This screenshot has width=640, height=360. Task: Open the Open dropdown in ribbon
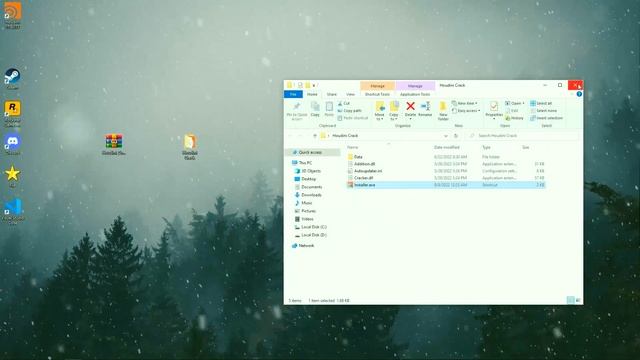coord(515,103)
